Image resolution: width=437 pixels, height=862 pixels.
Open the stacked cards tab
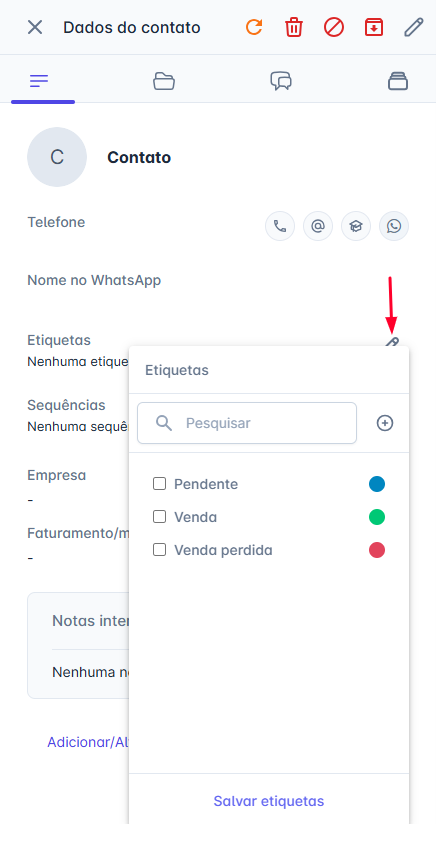[398, 81]
